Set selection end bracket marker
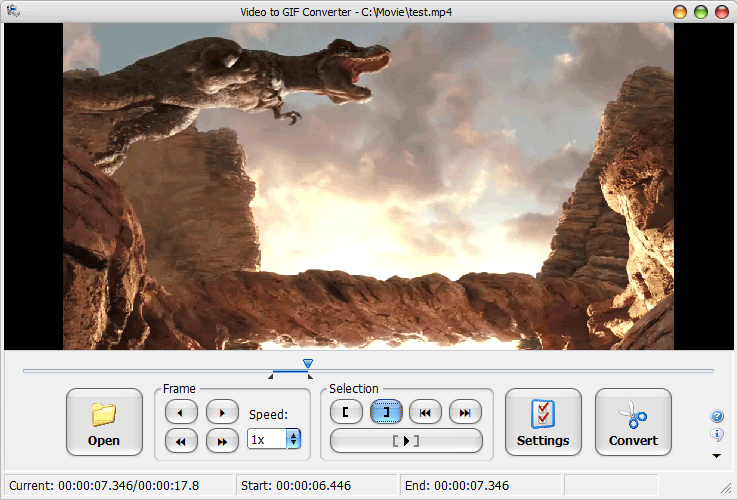 click(x=386, y=411)
